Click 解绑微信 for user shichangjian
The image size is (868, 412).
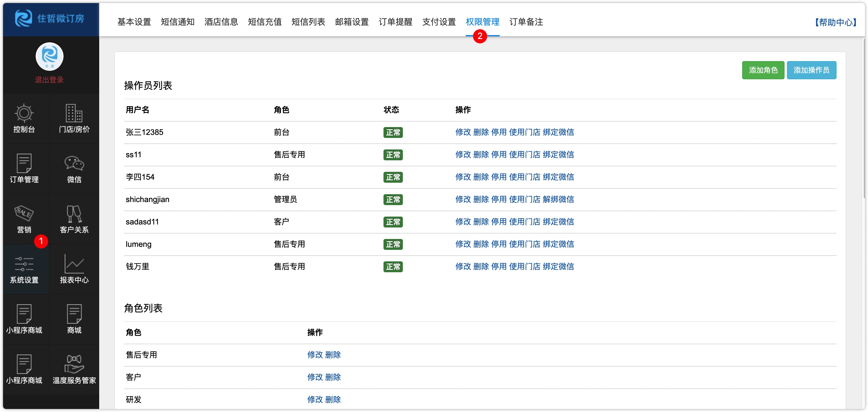click(x=558, y=199)
